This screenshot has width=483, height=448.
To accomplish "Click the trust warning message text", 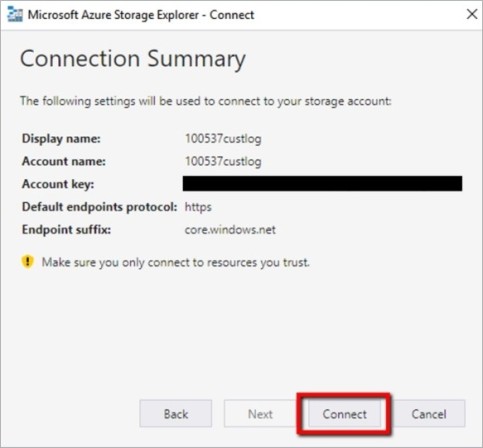I will 176,262.
